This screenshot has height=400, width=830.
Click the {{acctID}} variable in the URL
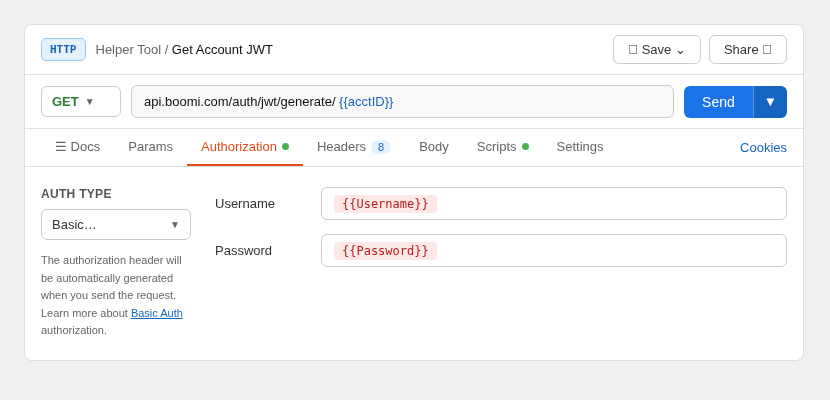pos(366,102)
